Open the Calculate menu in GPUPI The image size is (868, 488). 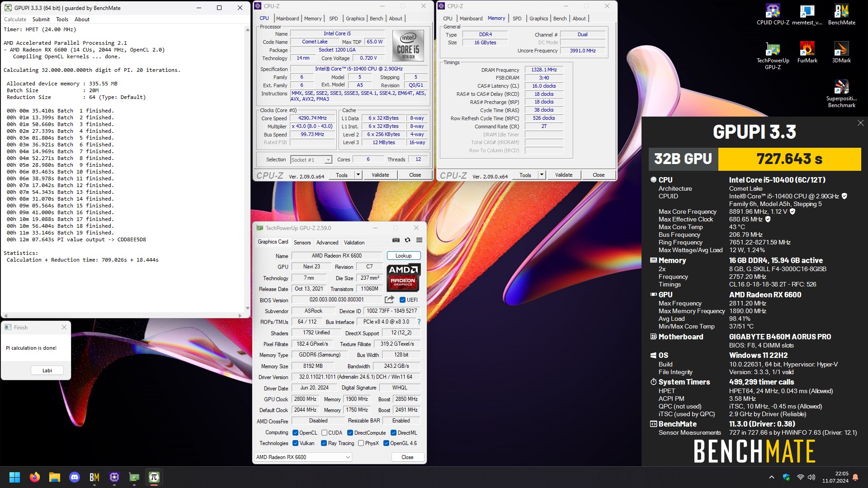click(x=15, y=19)
